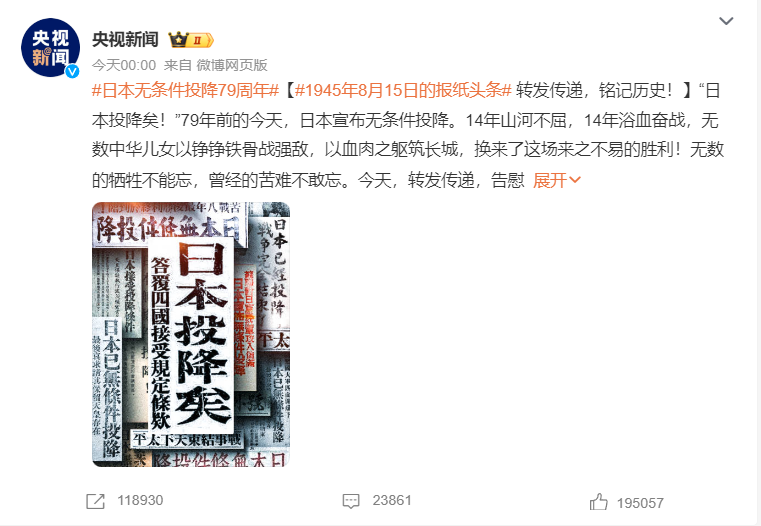Viewport: 761px width, 526px height.
Task: Click the chevron next to 展开
Action: (x=575, y=181)
